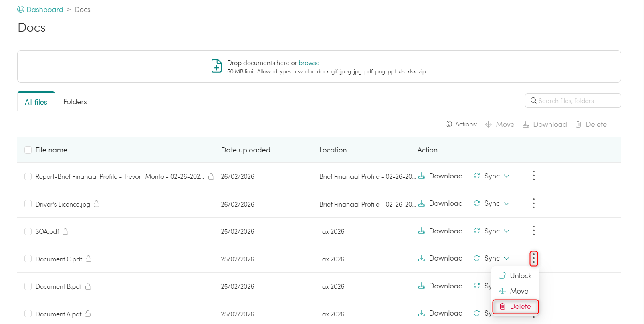Viewport: 644px width, 324px height.
Task: Click the browse link to upload documents
Action: point(309,63)
